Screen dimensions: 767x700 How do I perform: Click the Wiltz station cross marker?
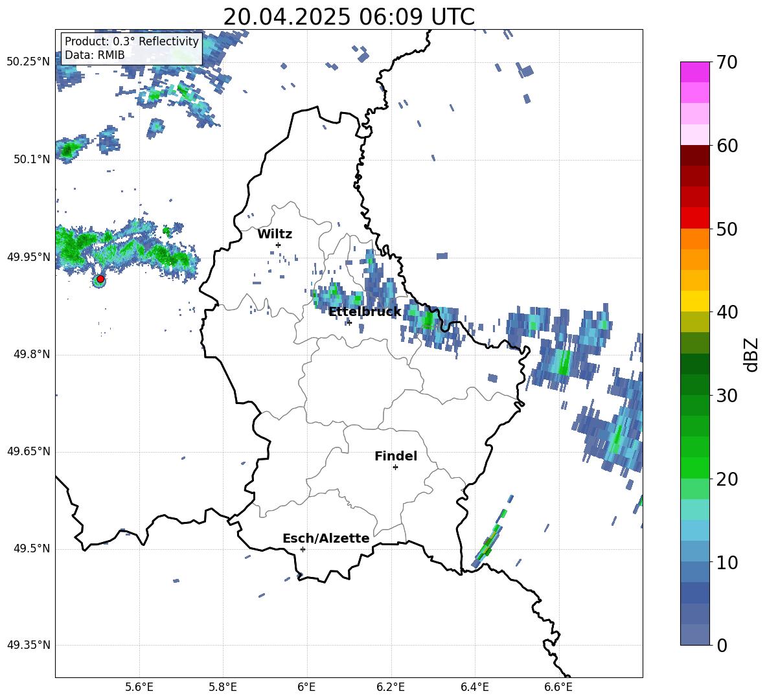[x=279, y=245]
